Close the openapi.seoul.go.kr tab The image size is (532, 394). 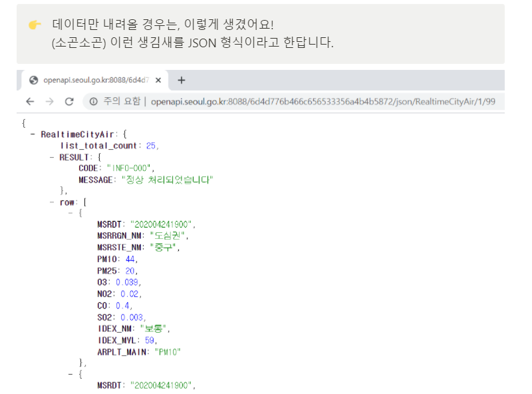(x=158, y=80)
